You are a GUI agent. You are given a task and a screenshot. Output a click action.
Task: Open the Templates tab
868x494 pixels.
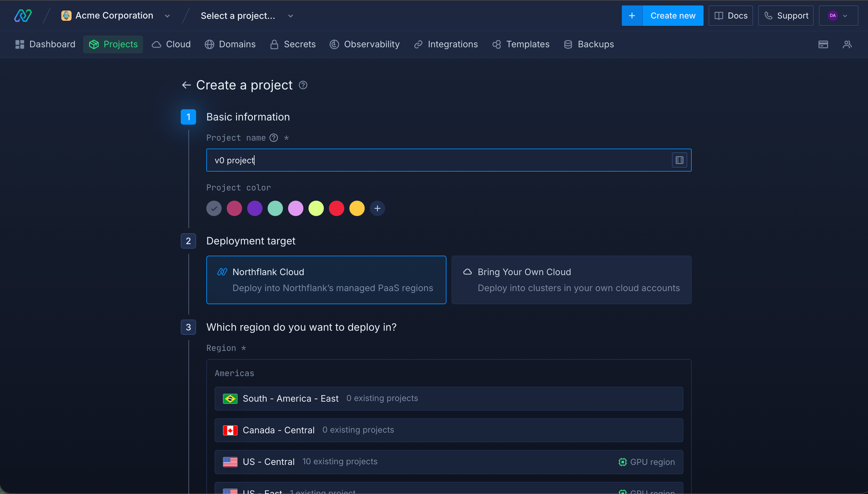pos(521,44)
